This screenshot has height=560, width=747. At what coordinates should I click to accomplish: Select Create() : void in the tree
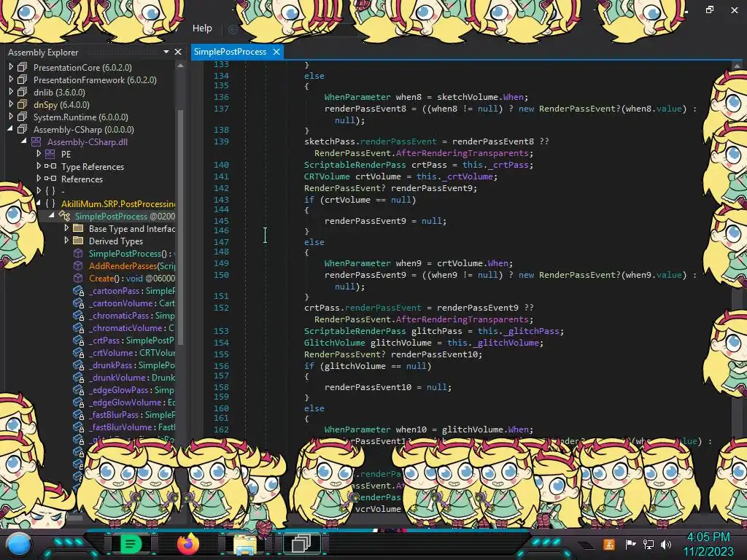(132, 278)
